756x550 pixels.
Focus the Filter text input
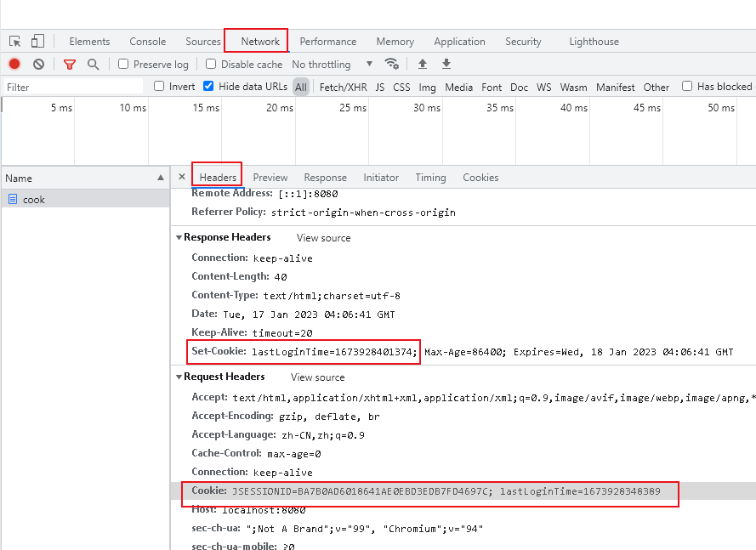click(x=73, y=87)
